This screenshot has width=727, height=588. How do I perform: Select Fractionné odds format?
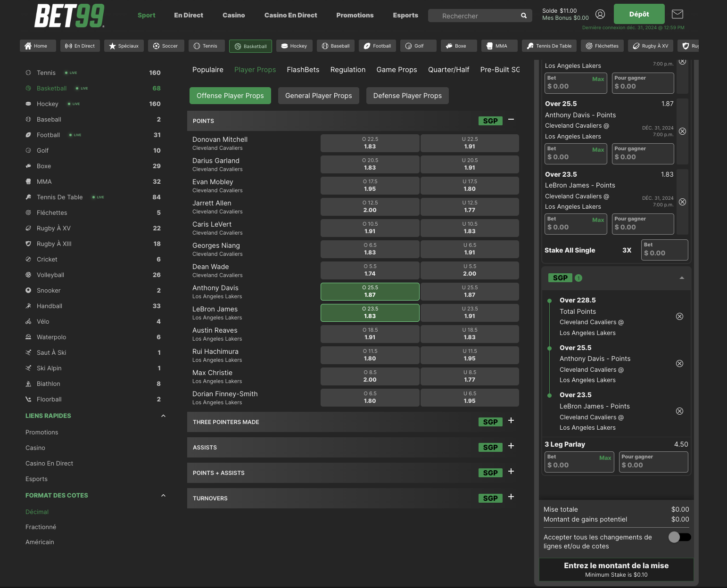click(x=41, y=527)
